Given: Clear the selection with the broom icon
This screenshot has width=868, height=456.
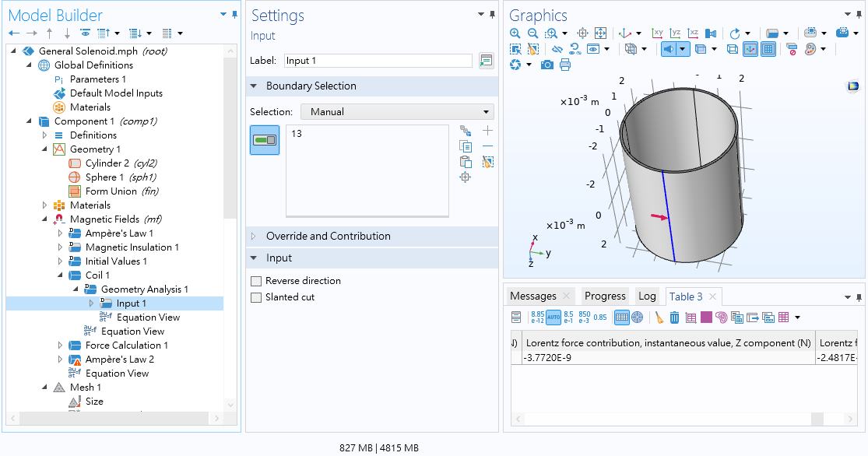Looking at the screenshot, I should [488, 162].
